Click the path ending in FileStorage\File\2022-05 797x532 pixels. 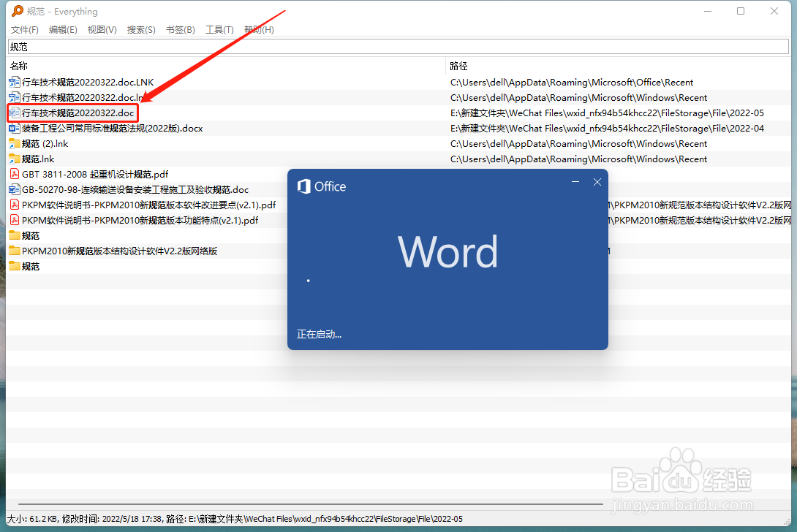click(x=607, y=113)
